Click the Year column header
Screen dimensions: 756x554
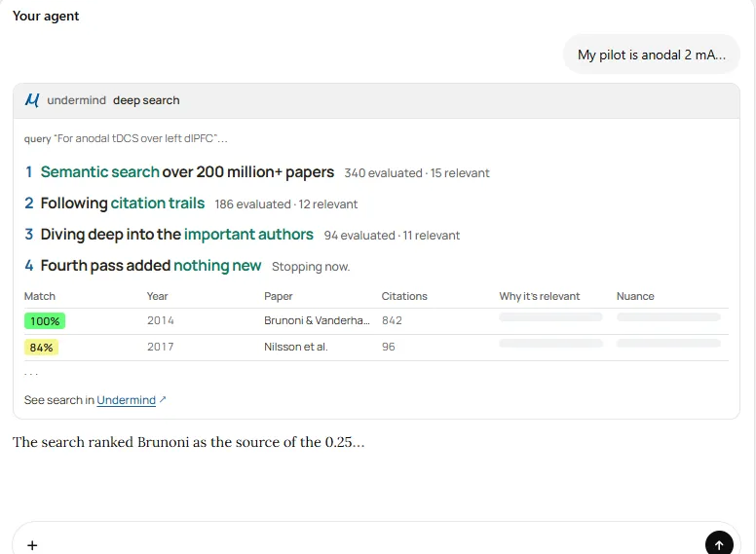tap(157, 296)
